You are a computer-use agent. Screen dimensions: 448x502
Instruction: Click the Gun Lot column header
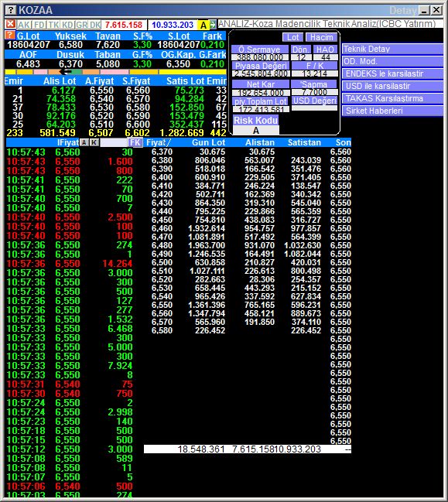208,142
